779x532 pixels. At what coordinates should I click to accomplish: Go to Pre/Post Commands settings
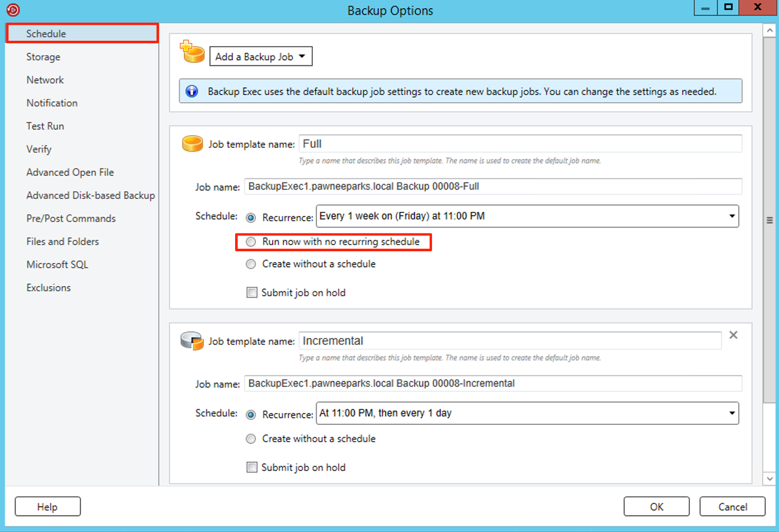point(71,219)
